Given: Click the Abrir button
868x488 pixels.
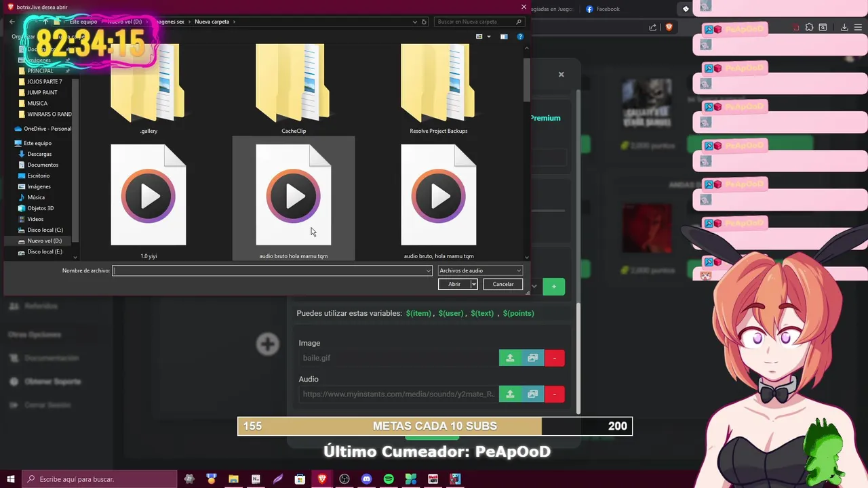Looking at the screenshot, I should tap(454, 284).
